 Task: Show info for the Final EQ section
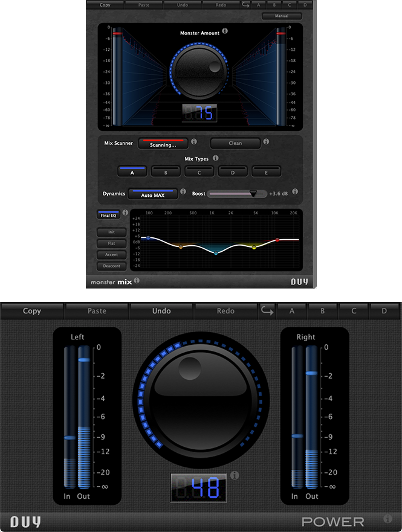tap(126, 213)
